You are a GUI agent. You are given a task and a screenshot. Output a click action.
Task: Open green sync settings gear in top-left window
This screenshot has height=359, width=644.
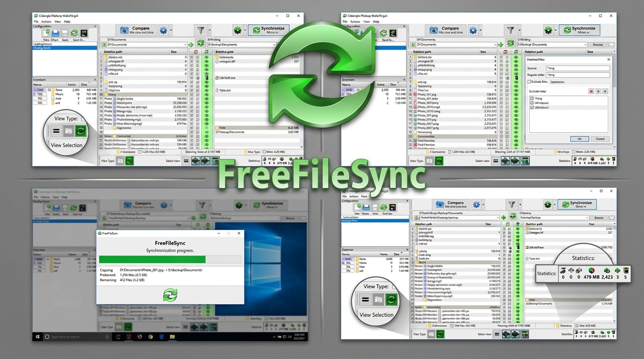click(x=237, y=30)
